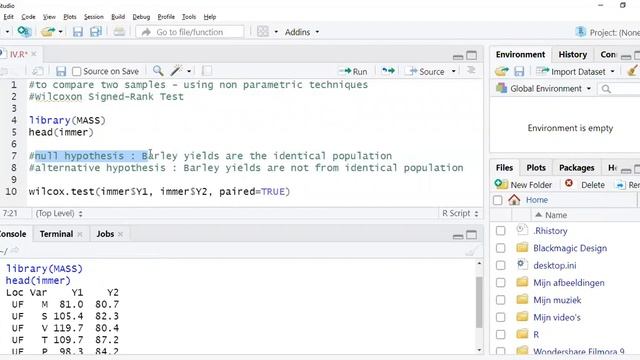Show in new window icon
Image resolution: width=640 pixels, height=360 pixels.
click(x=38, y=71)
